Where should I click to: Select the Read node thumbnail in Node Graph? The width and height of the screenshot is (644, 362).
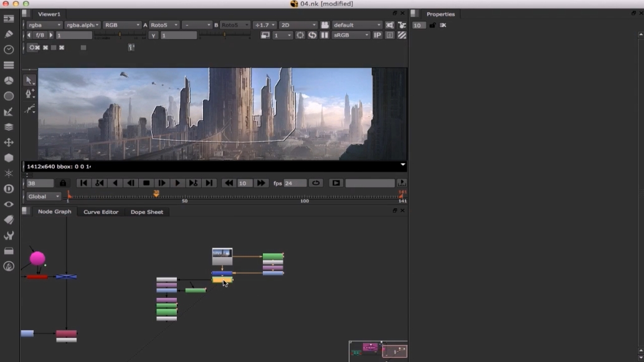[x=222, y=256]
